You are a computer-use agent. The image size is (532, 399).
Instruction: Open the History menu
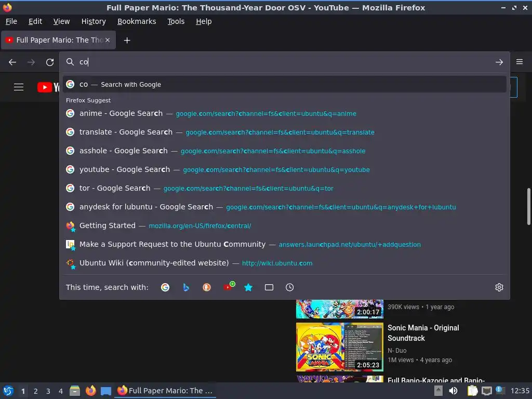(94, 21)
